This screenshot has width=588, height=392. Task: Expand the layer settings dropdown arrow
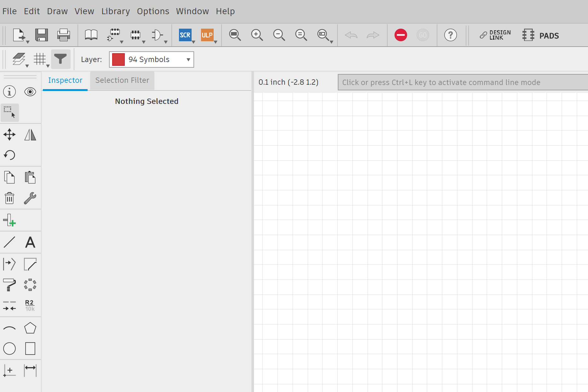click(x=27, y=65)
